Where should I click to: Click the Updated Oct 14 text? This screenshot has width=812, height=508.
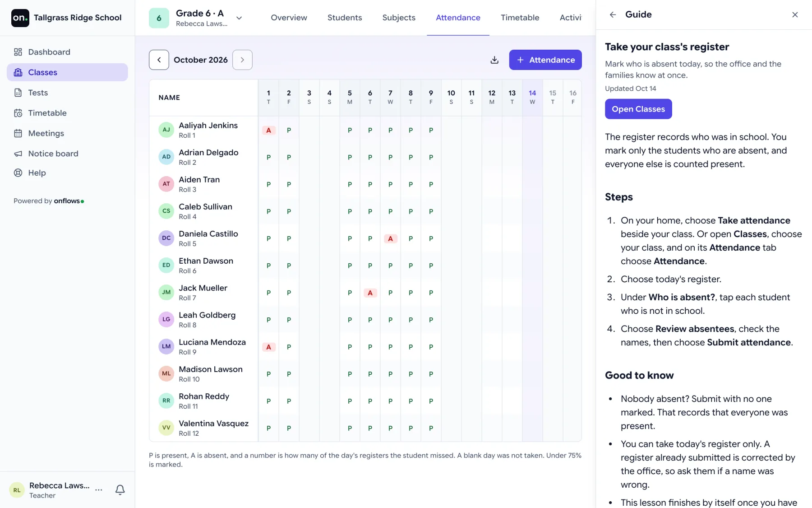click(x=631, y=89)
